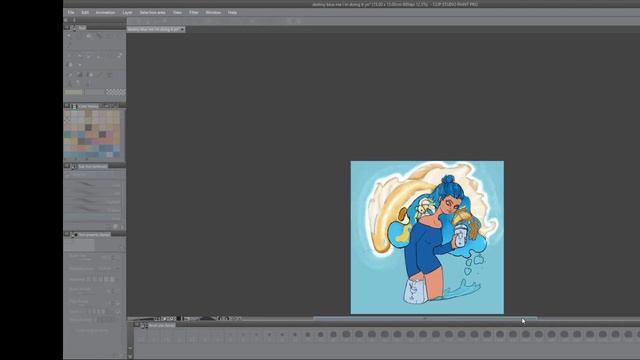Click the horizontal canvas scrollbar
This screenshot has width=640, height=360.
[x=425, y=318]
